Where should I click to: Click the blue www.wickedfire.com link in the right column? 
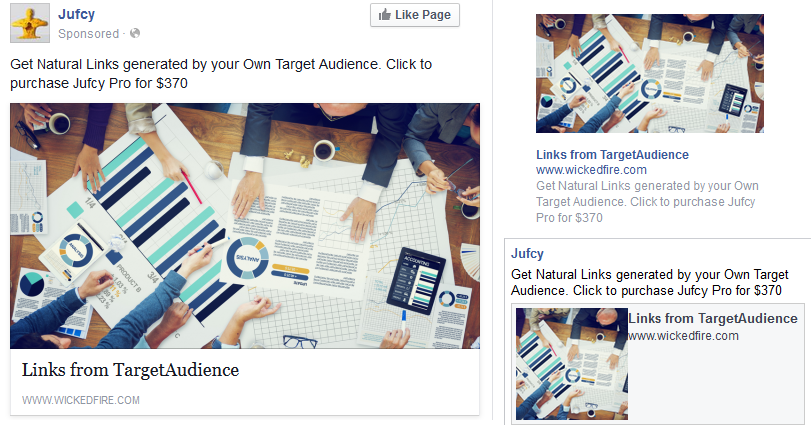[591, 170]
